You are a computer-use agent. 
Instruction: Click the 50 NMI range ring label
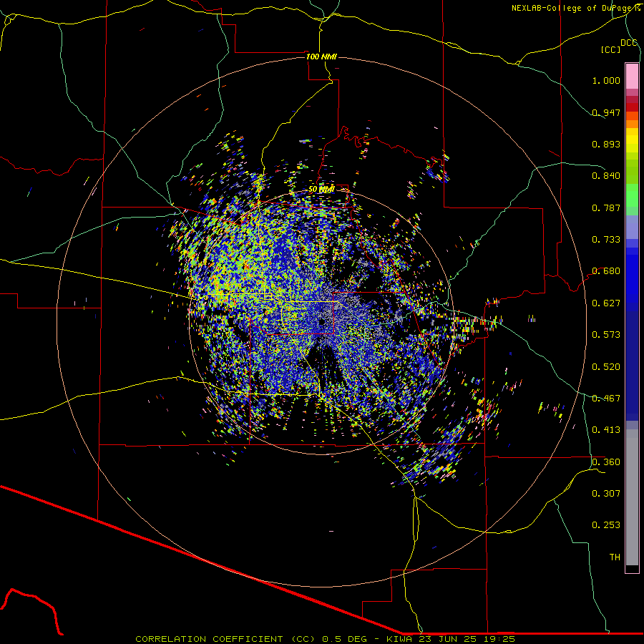point(321,190)
